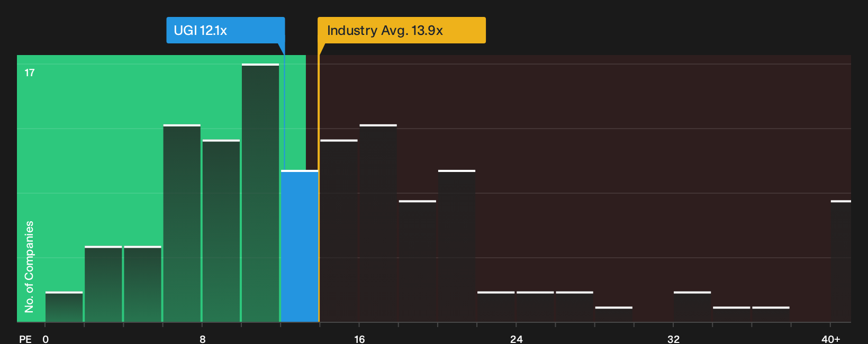
Task: Select the green bar just left of PE 8
Action: (x=182, y=223)
